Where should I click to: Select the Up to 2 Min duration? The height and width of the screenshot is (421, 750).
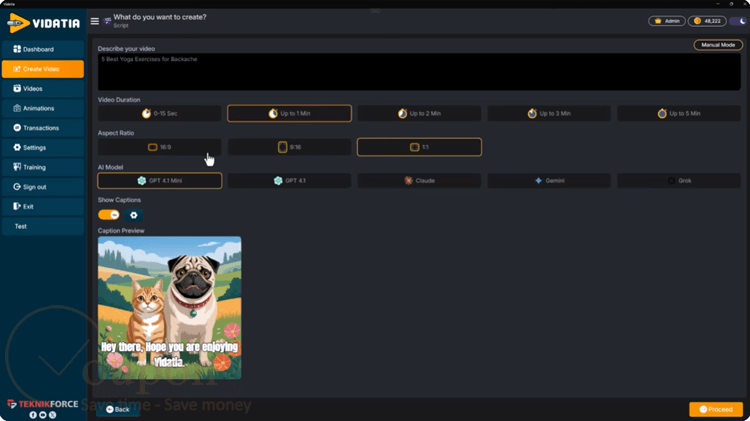pos(419,113)
